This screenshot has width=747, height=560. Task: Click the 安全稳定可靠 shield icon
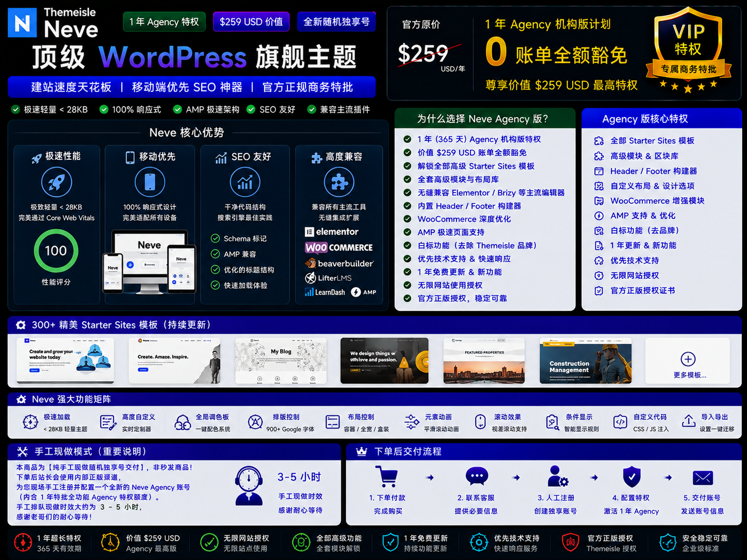coord(668,542)
